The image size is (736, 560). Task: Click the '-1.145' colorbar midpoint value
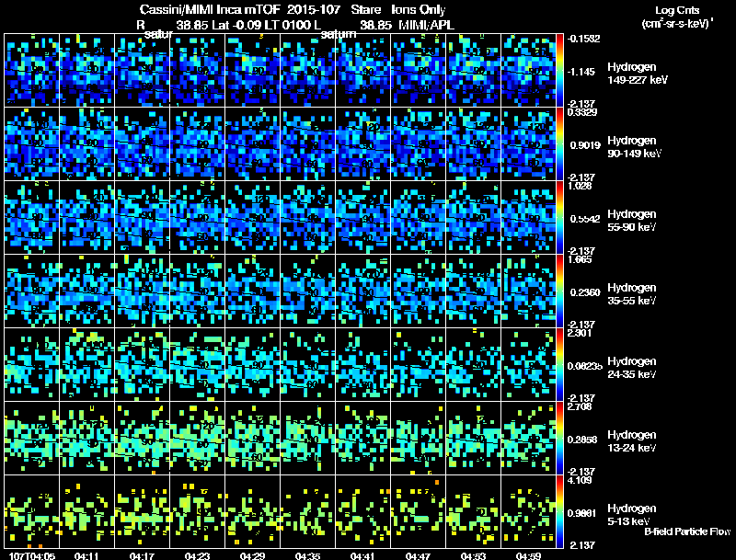tap(581, 72)
